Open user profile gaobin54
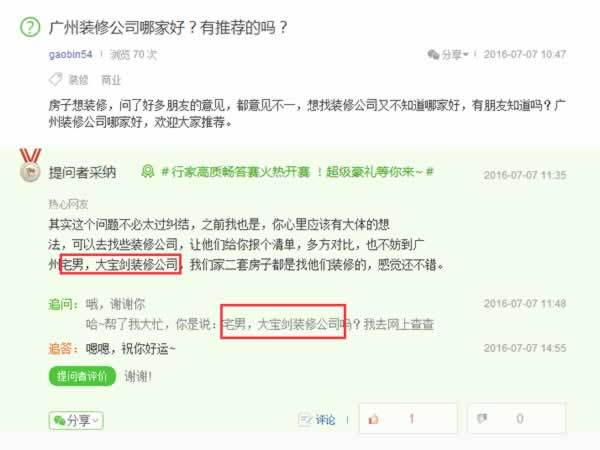Image resolution: width=600 pixels, height=450 pixels. click(70, 54)
